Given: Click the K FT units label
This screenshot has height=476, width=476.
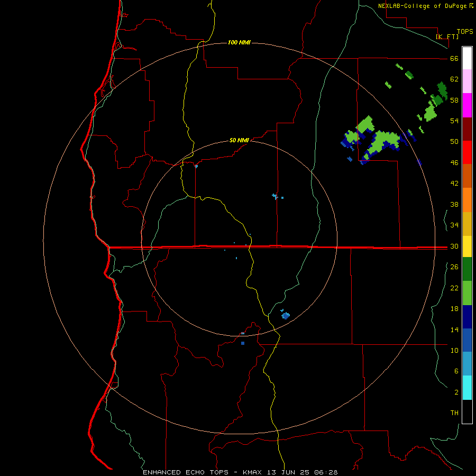Looking at the screenshot, I should (447, 36).
